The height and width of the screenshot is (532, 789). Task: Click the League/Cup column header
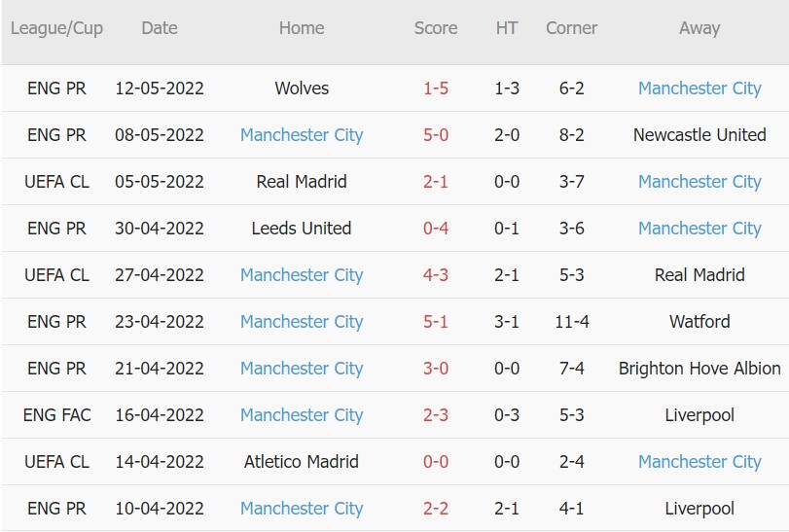pos(56,28)
